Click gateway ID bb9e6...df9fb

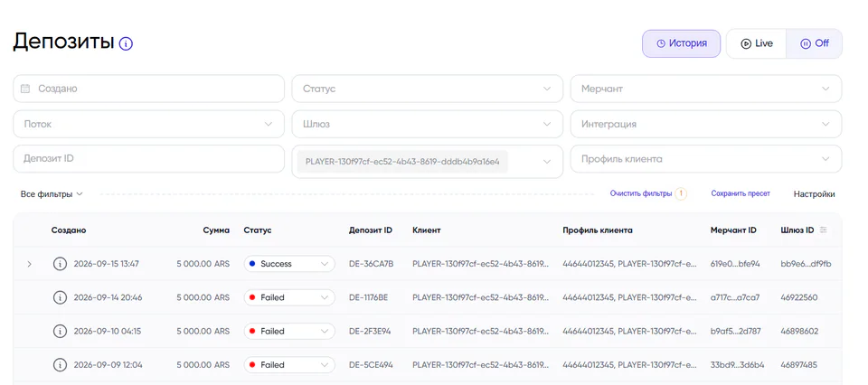point(806,264)
